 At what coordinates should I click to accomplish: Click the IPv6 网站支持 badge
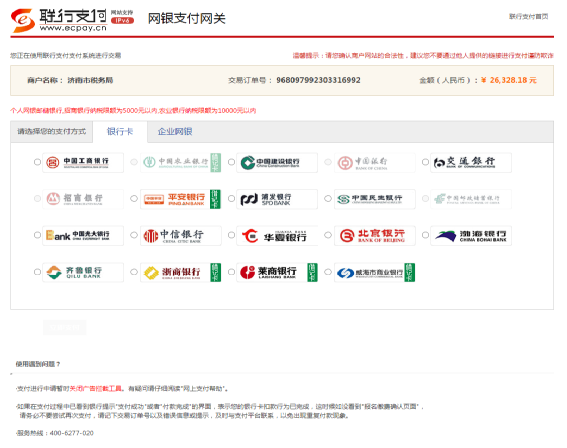coord(122,17)
